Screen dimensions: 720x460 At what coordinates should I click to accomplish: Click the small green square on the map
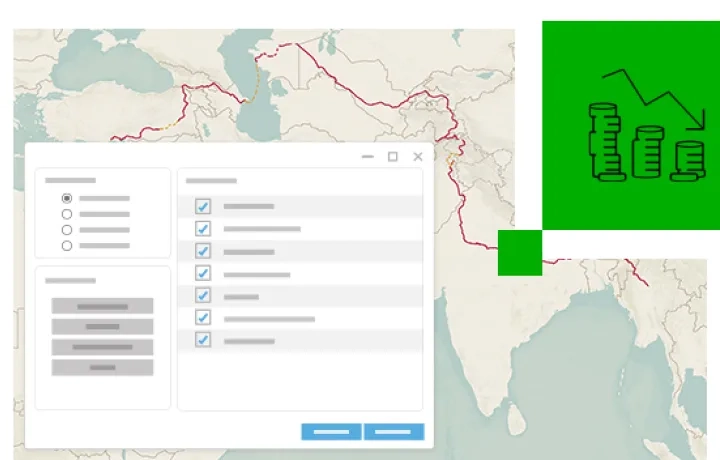tap(520, 253)
